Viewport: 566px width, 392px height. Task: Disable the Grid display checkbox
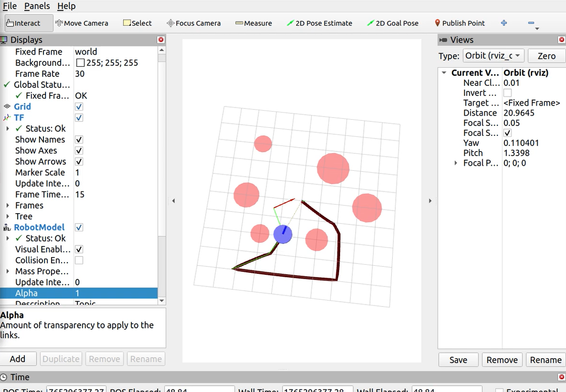click(x=79, y=107)
